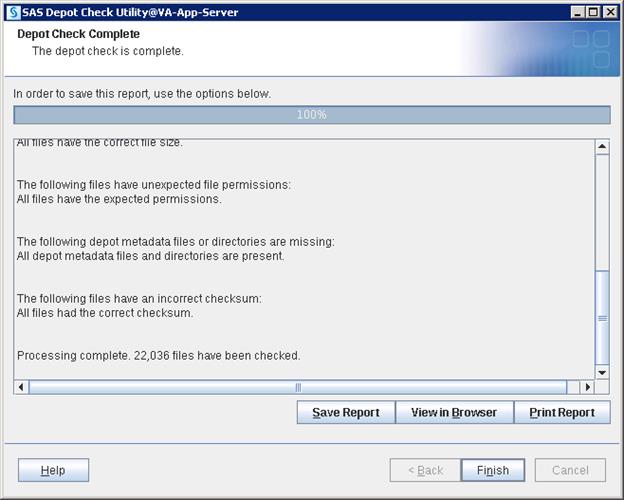Click Finish to close the wizard

click(493, 470)
